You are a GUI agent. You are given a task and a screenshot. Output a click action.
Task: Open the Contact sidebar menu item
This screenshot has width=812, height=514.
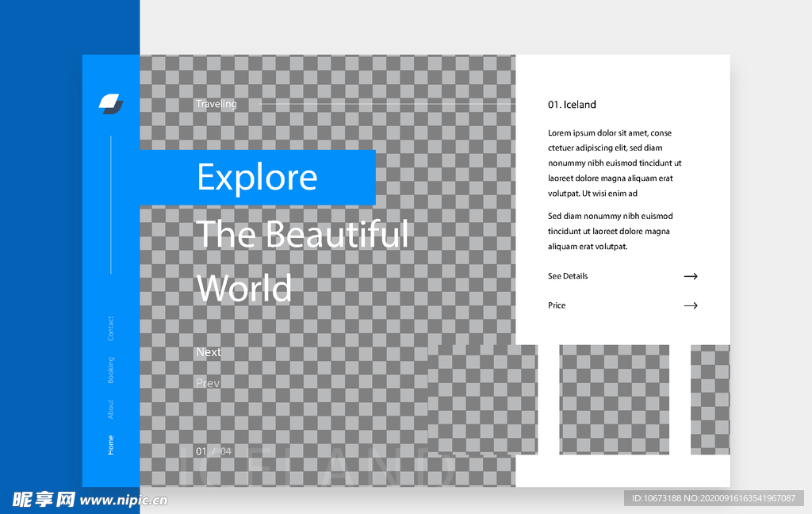111,328
